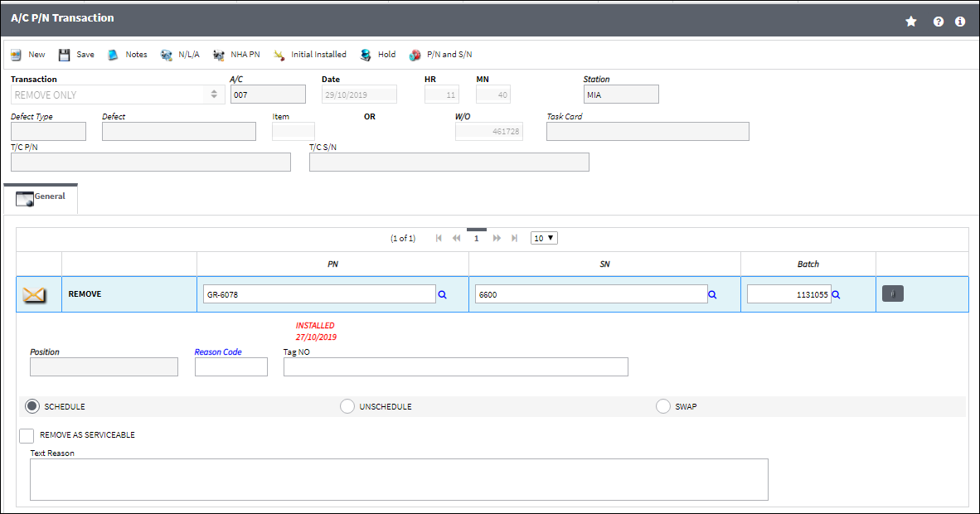This screenshot has width=980, height=514.
Task: Click the N/L/A toolbar icon
Action: click(x=167, y=55)
